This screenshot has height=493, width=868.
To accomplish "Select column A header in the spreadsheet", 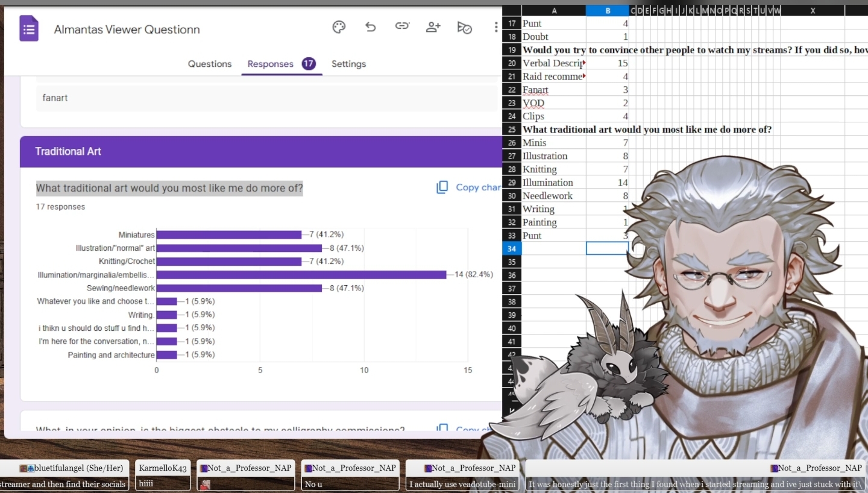I will coord(554,10).
